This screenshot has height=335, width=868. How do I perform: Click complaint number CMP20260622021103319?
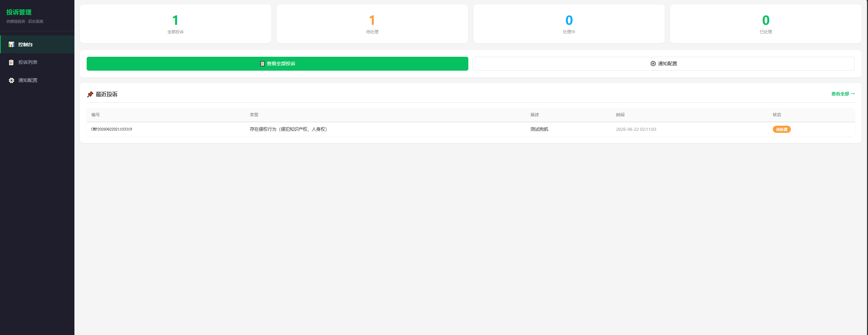(111, 129)
